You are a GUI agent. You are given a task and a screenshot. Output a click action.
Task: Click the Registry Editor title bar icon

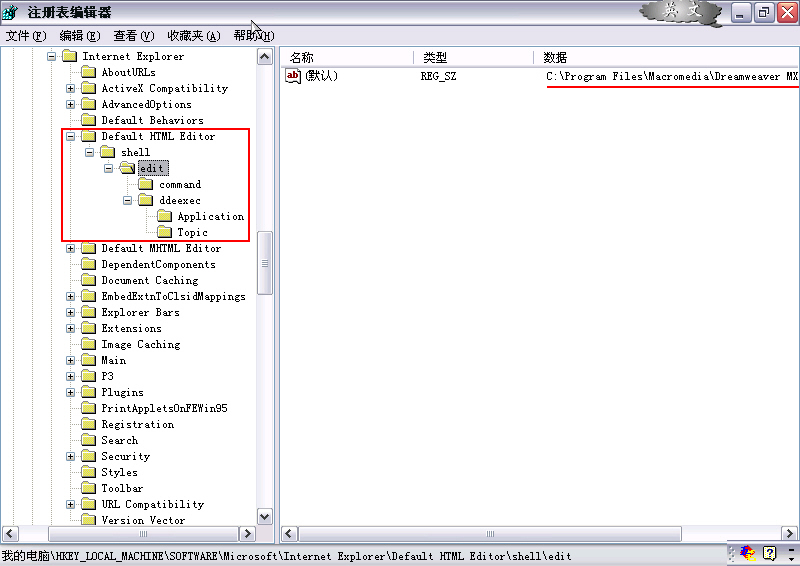point(10,12)
